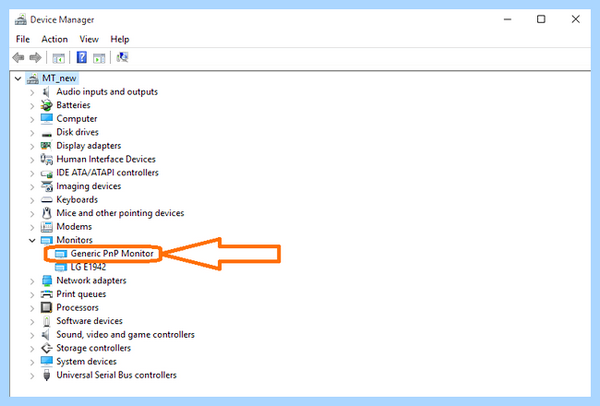Open the Help menu
Screen dimensions: 600x406
click(x=120, y=39)
